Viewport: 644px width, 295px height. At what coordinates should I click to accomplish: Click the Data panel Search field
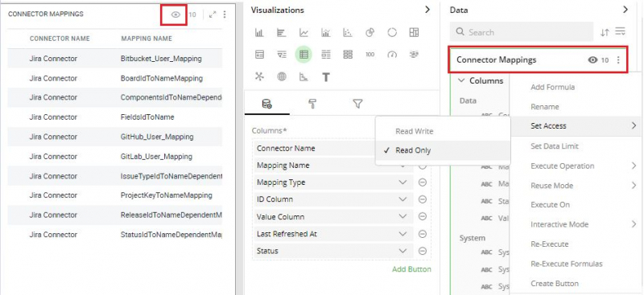(522, 32)
